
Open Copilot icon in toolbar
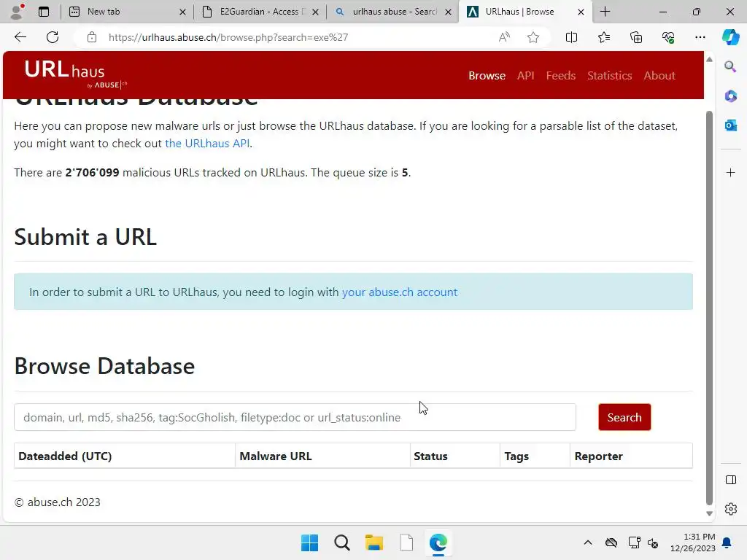[730, 37]
